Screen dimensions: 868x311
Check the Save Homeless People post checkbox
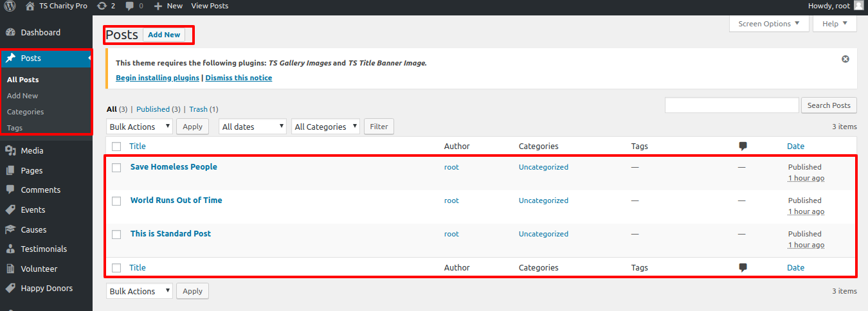tap(116, 167)
